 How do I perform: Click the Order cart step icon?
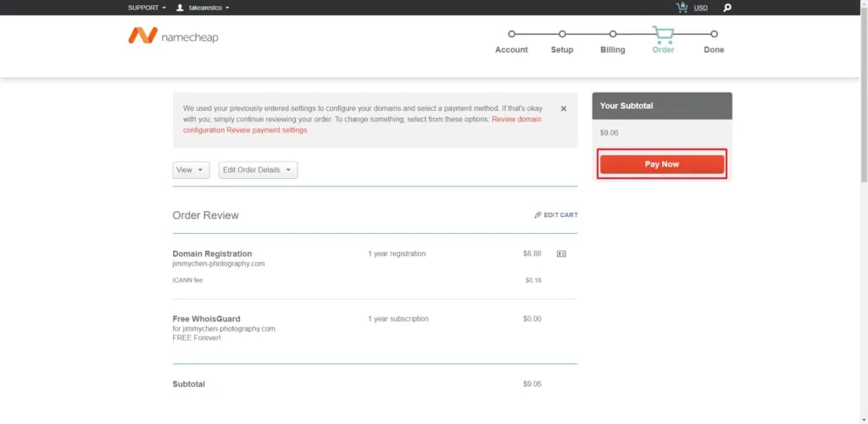click(663, 35)
